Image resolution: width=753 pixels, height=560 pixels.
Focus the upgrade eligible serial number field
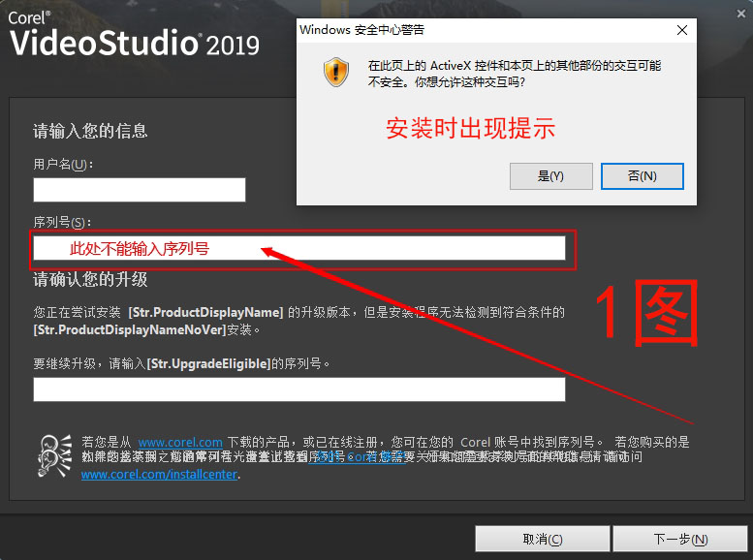coord(299,389)
